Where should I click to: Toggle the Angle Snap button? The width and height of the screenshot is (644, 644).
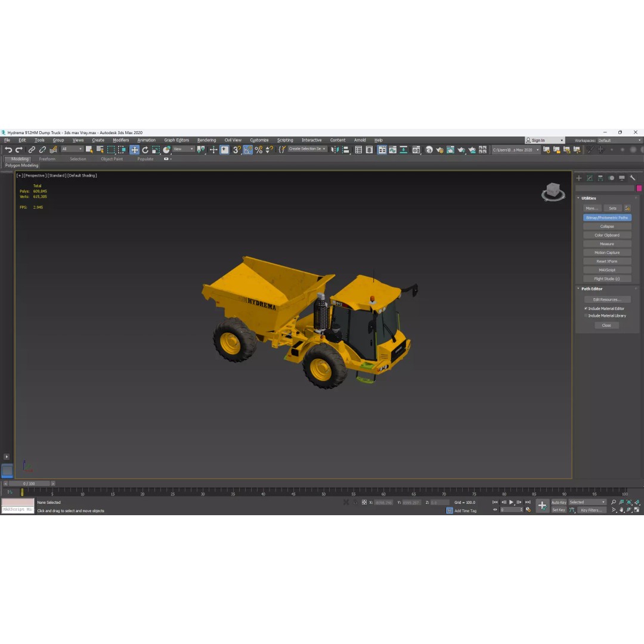coord(247,150)
